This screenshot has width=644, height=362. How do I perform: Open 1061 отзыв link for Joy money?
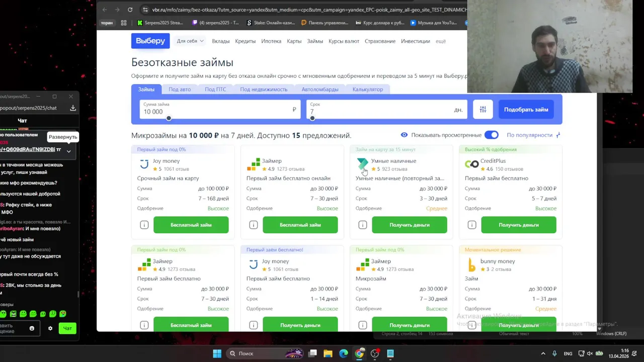click(x=176, y=169)
